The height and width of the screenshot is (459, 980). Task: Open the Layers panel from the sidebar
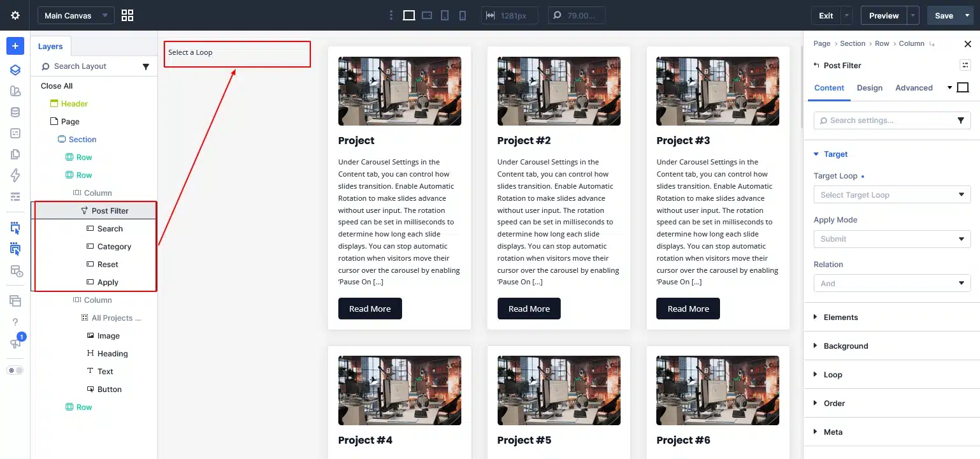[15, 70]
